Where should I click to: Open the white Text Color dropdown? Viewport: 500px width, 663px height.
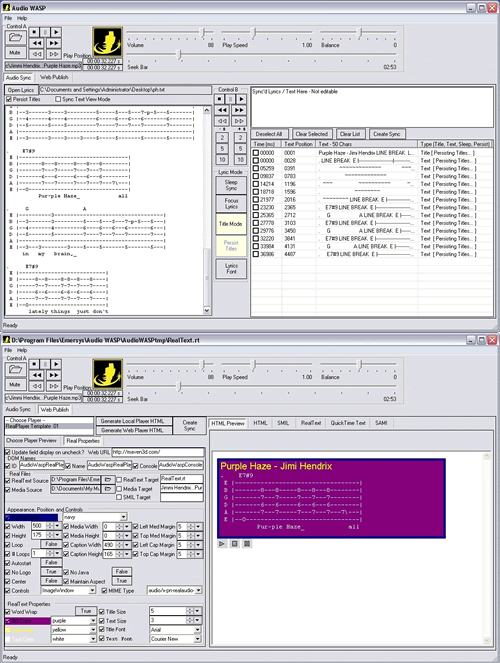[93, 639]
